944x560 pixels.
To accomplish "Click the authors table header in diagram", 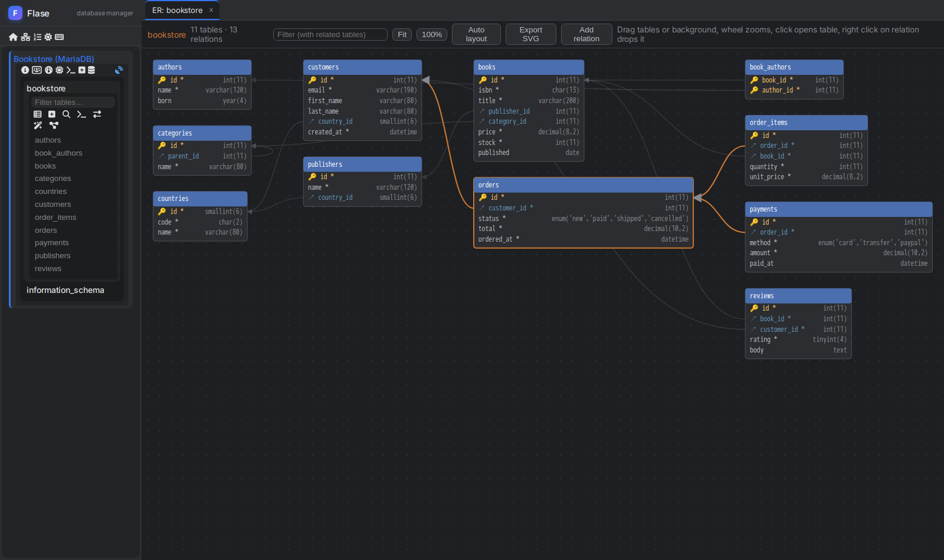I will tap(202, 67).
